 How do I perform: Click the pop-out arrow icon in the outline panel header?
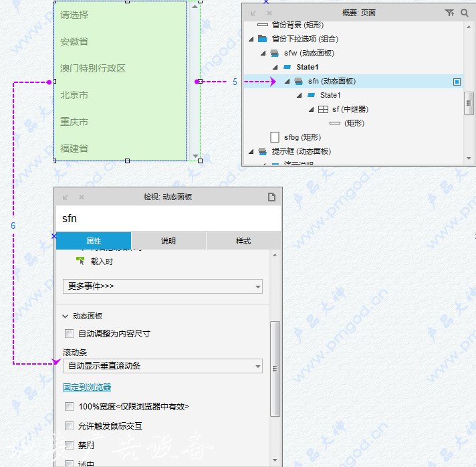pos(253,13)
